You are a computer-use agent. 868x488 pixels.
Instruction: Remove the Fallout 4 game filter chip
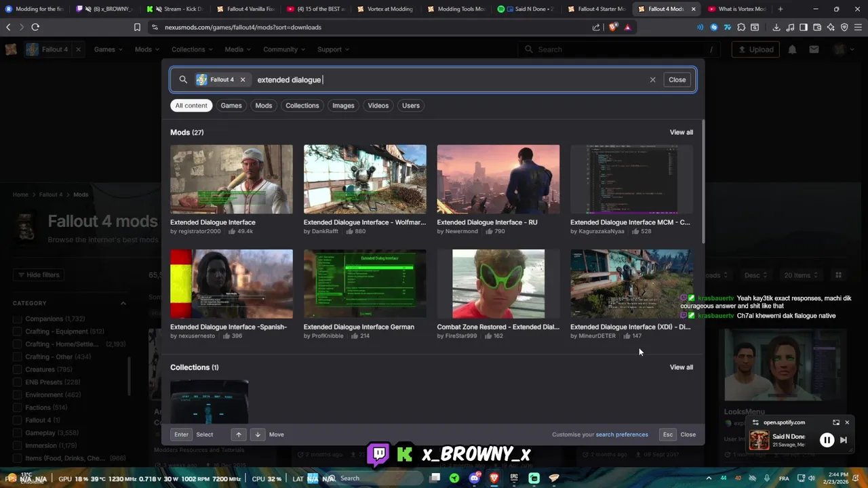(243, 80)
